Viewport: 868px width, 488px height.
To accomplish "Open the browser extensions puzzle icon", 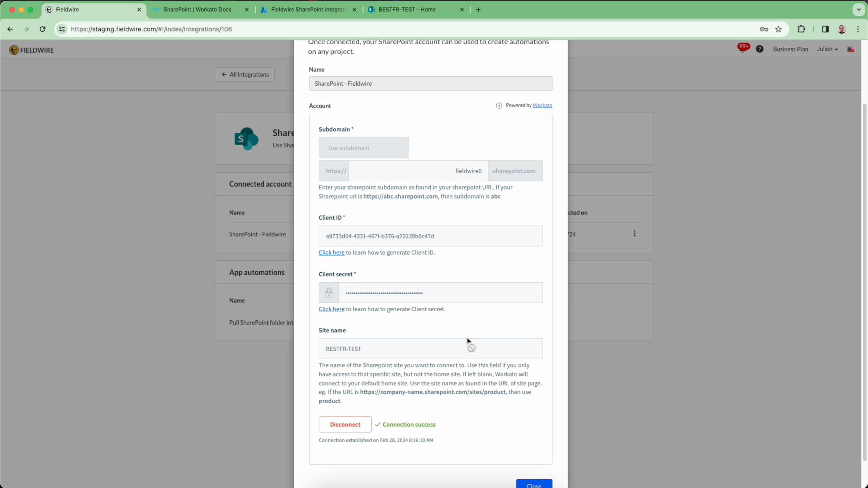I will coord(801,29).
